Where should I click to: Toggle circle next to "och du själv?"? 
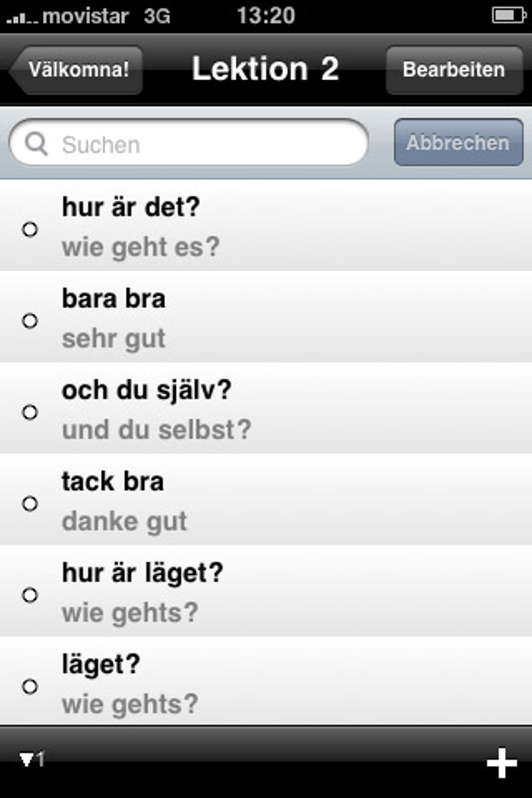30,412
